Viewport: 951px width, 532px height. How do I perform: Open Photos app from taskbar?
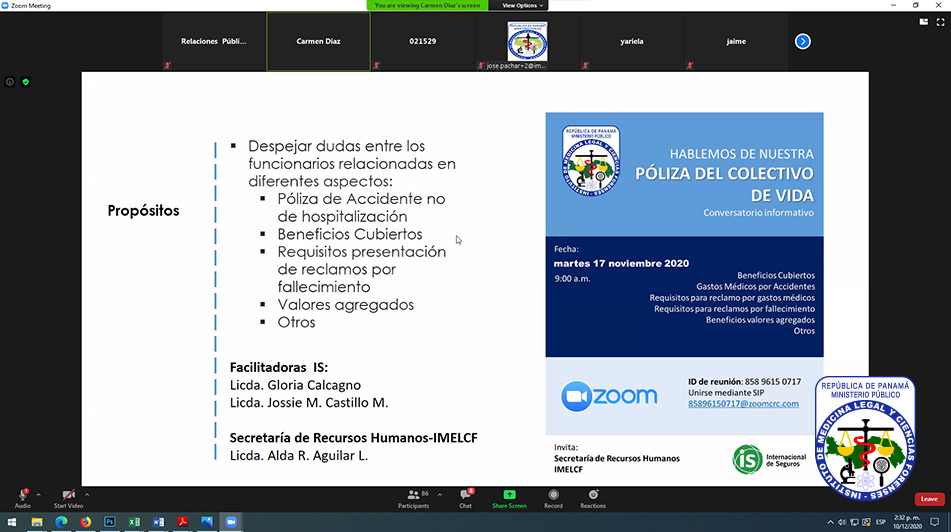pos(207,522)
